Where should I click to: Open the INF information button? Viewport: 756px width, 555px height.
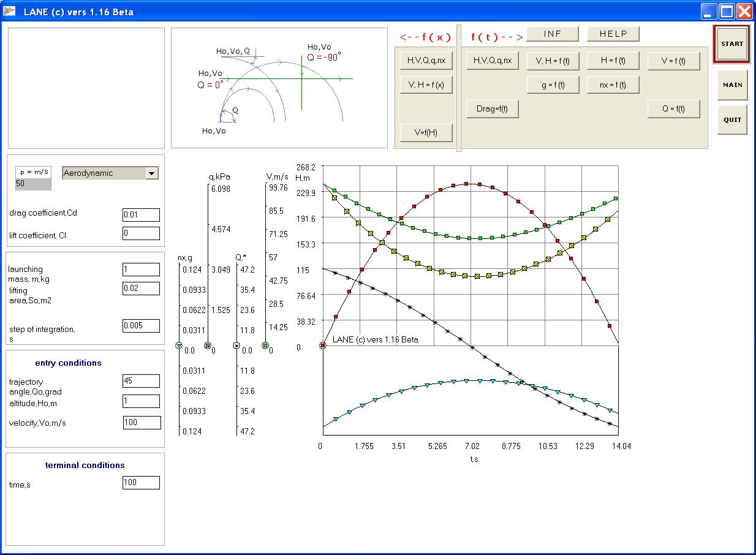point(553,34)
